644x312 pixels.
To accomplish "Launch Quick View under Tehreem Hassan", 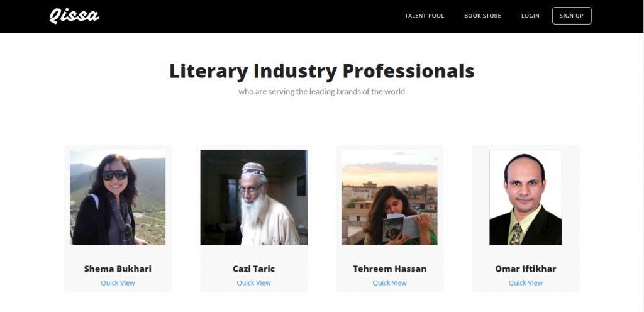I will click(389, 283).
